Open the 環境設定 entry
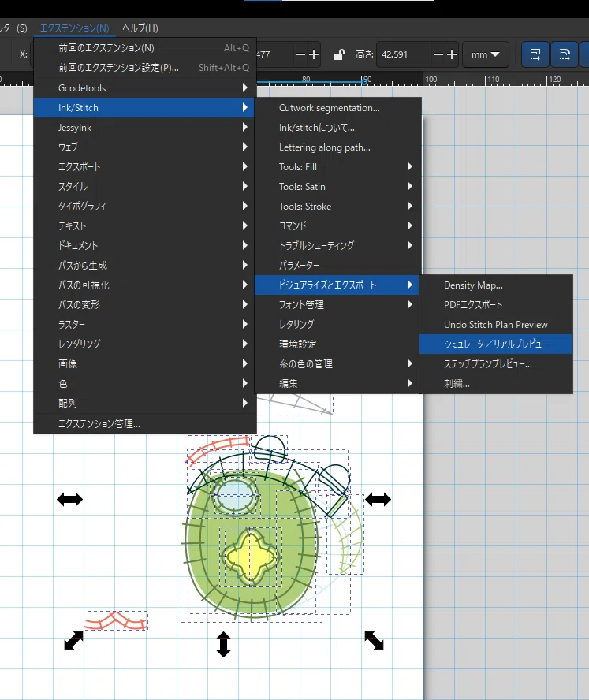The height and width of the screenshot is (700, 589). pyautogui.click(x=337, y=344)
